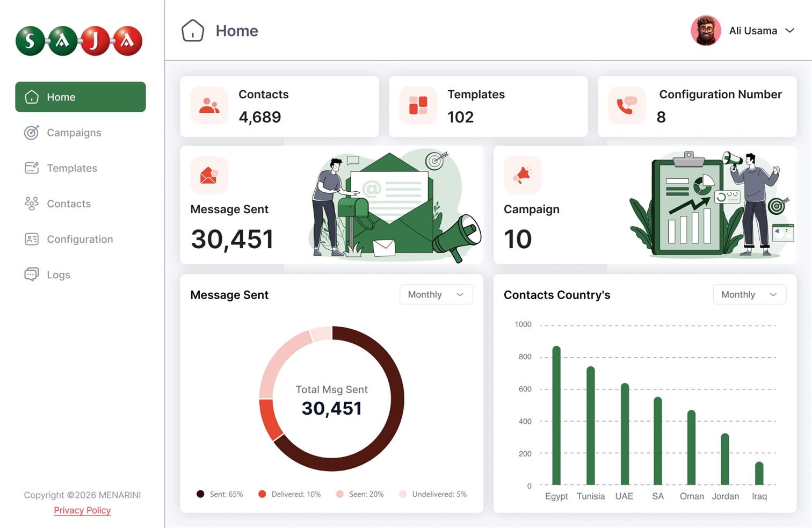
Task: Click the Tunisia bar in the chart
Action: (x=591, y=426)
